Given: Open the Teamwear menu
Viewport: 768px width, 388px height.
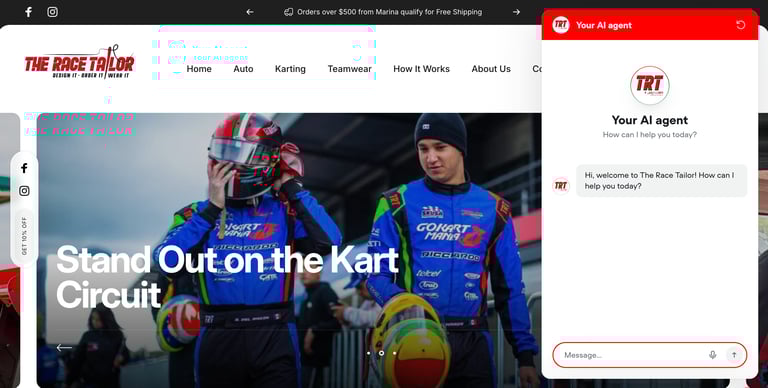Looking at the screenshot, I should pos(349,69).
